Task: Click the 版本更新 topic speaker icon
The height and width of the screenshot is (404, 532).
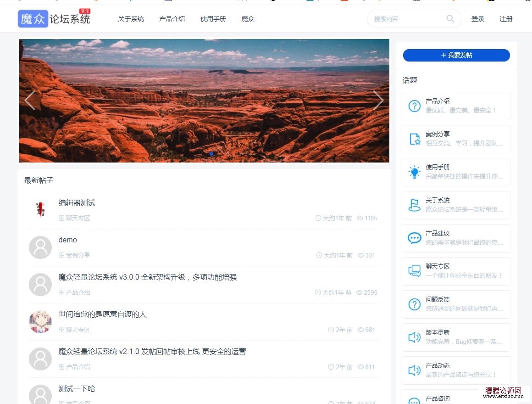Action: pyautogui.click(x=414, y=337)
